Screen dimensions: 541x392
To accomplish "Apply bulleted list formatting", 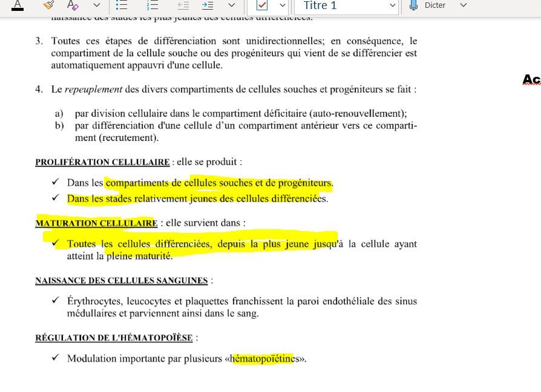I will 122,5.
